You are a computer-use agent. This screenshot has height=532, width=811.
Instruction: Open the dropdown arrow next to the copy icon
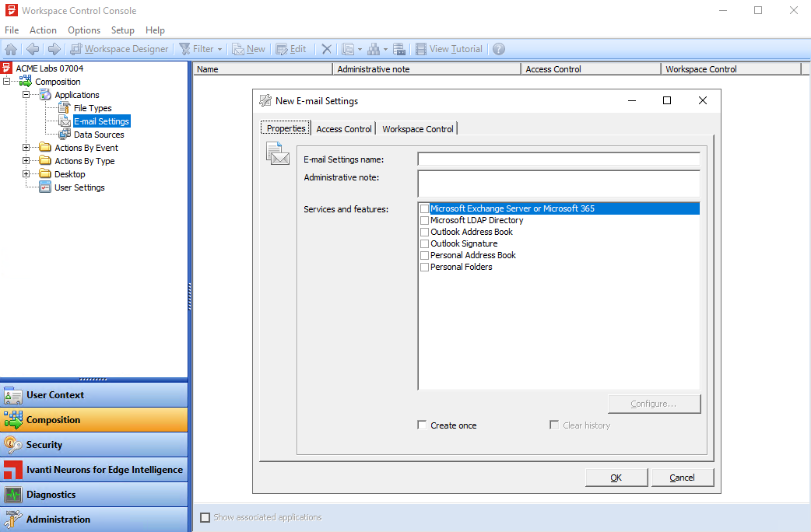pos(360,49)
